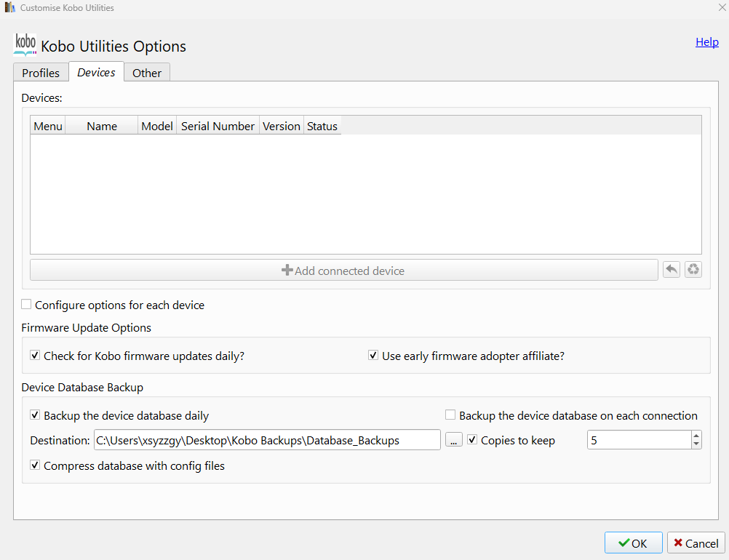Click the Serial Number column header
The image size is (729, 560).
pos(218,126)
